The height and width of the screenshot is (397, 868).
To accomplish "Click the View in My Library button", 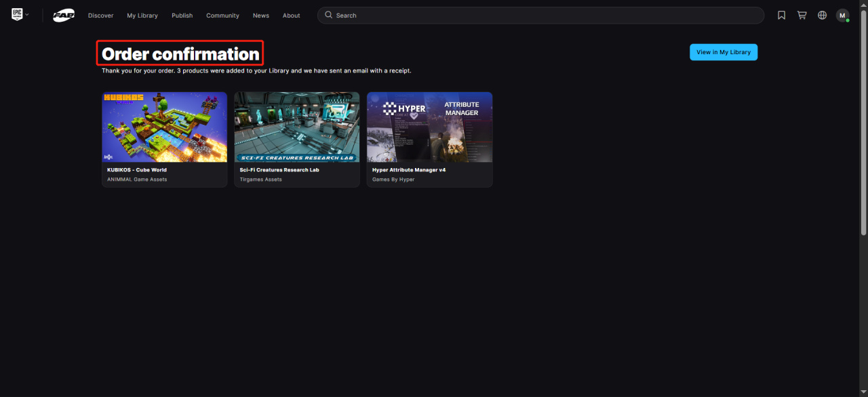I will pyautogui.click(x=724, y=52).
